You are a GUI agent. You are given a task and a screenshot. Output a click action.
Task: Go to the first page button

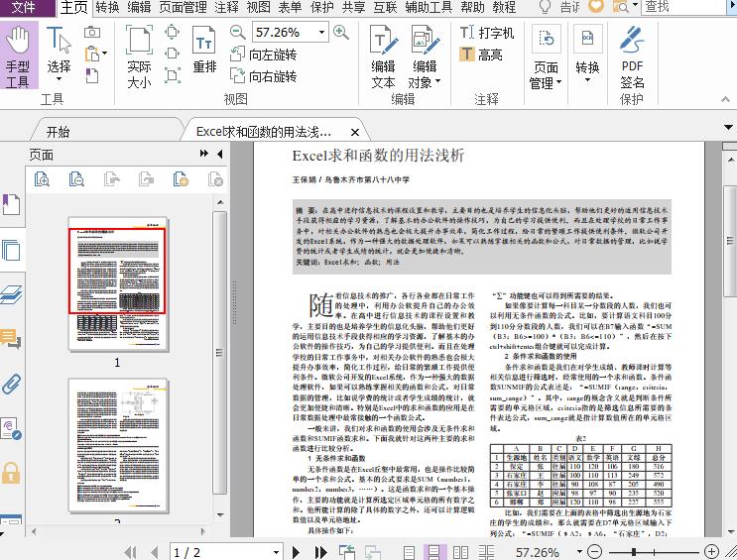tap(130, 552)
